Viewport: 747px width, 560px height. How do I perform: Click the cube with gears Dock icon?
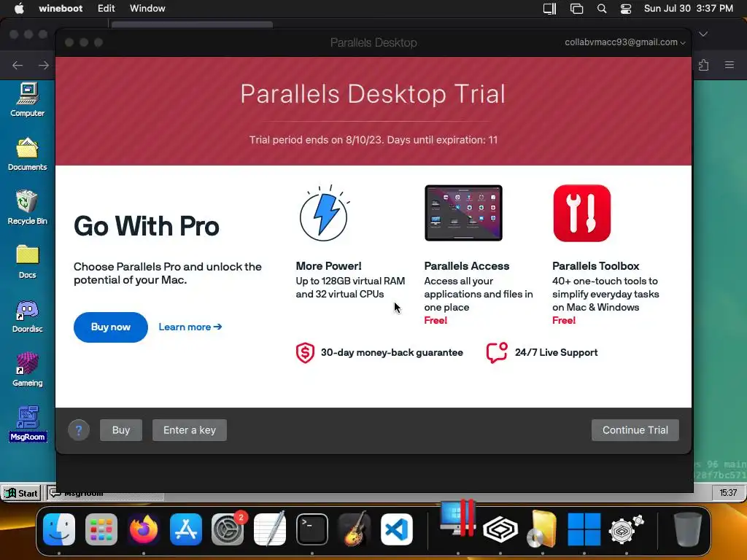point(626,529)
